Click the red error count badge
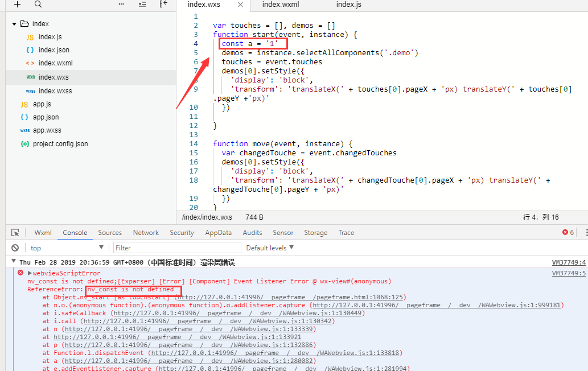 pos(568,232)
